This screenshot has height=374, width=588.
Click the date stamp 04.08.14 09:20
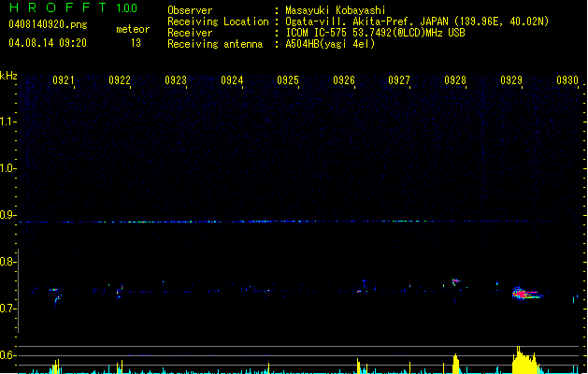(x=48, y=43)
